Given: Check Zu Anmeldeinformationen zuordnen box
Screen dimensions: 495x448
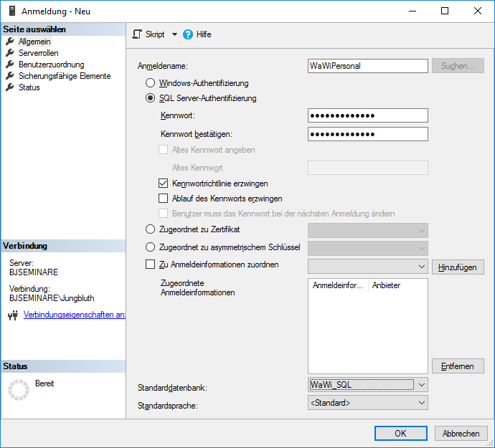Looking at the screenshot, I should [150, 264].
